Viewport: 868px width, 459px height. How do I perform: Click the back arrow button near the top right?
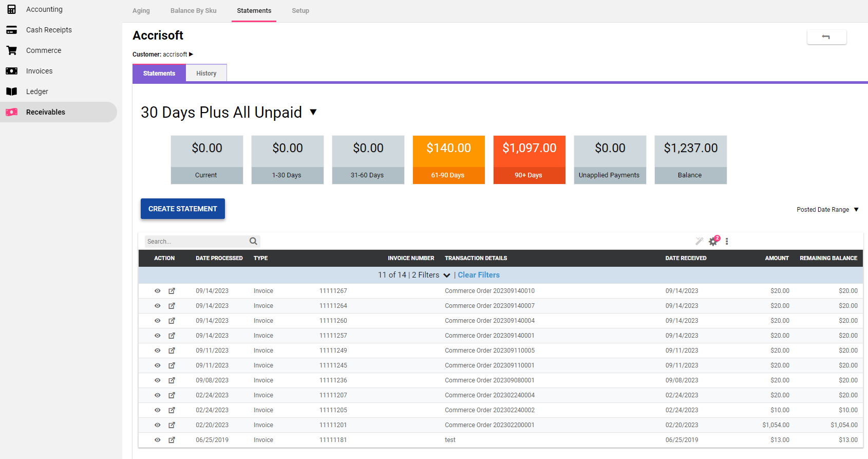tap(826, 36)
